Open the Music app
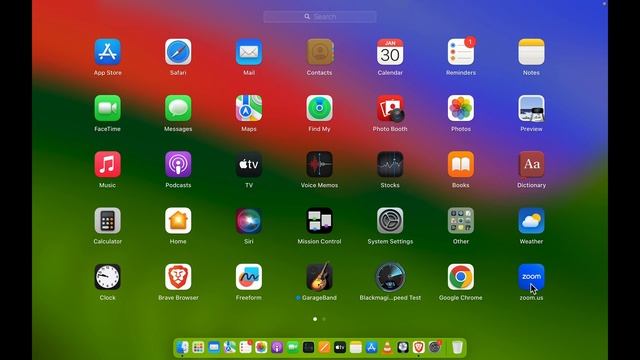640x360 pixels. point(107,164)
